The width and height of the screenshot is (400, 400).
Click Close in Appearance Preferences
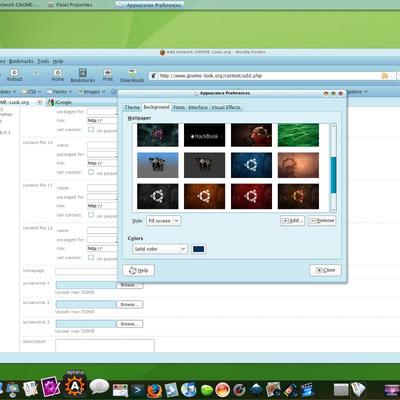click(325, 270)
